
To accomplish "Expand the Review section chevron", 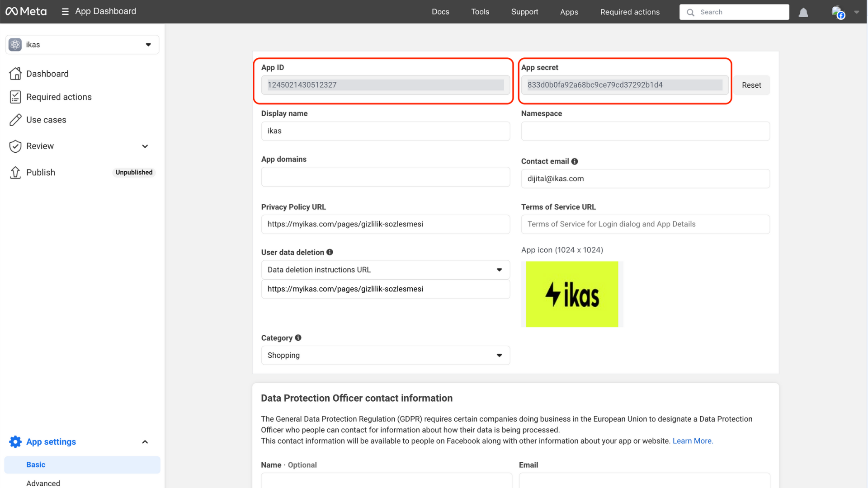I will [x=145, y=146].
